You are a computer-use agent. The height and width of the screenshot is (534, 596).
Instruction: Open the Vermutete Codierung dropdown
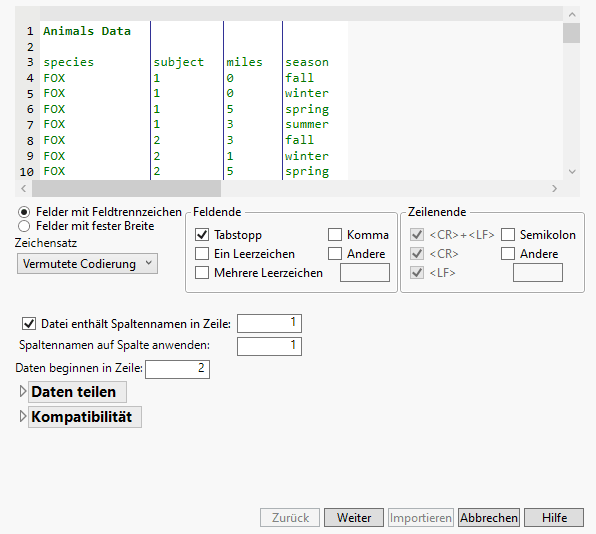[87, 263]
